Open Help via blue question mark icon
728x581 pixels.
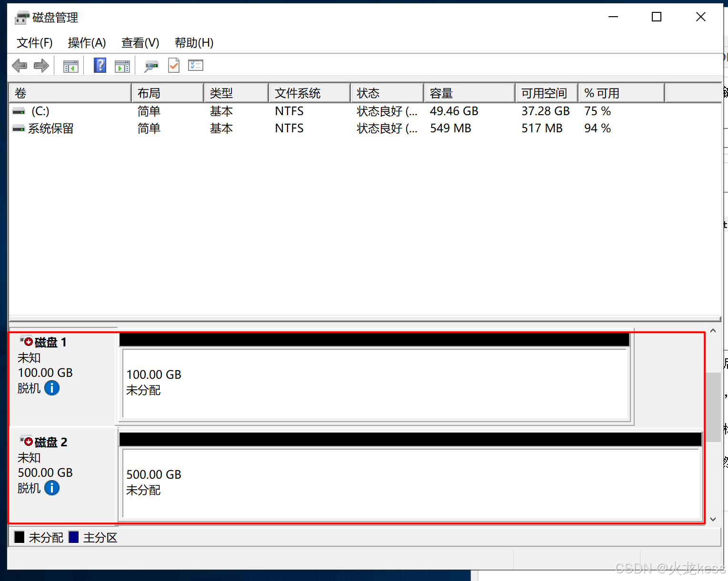tap(100, 65)
